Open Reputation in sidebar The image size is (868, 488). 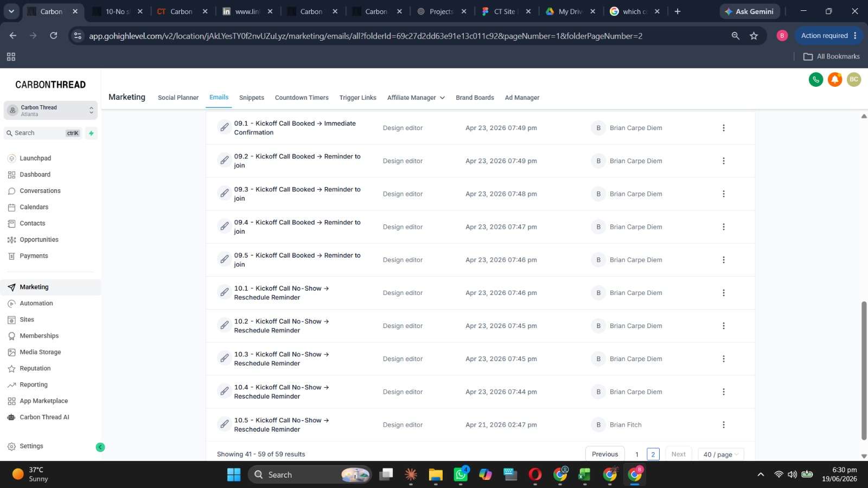click(x=35, y=369)
